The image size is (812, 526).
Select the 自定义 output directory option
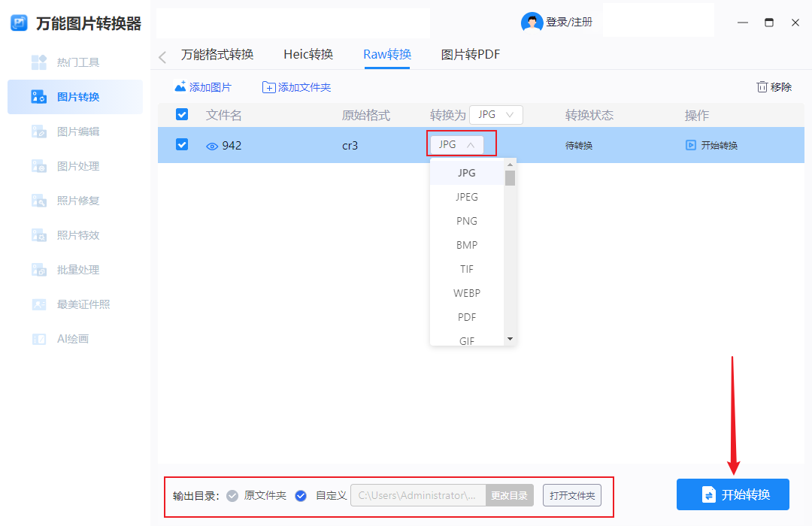[x=301, y=496]
